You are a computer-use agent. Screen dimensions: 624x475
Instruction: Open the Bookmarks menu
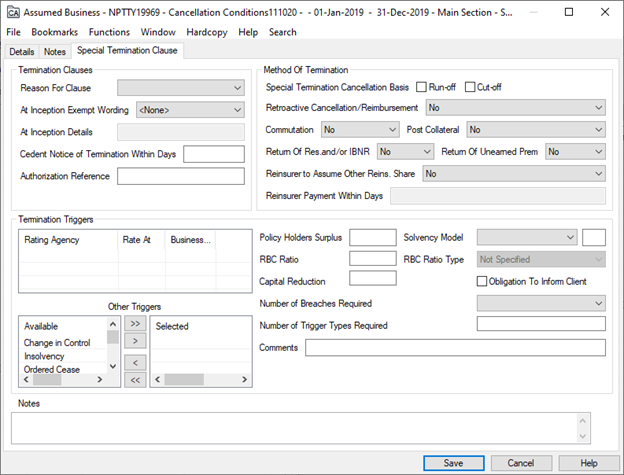[x=54, y=32]
